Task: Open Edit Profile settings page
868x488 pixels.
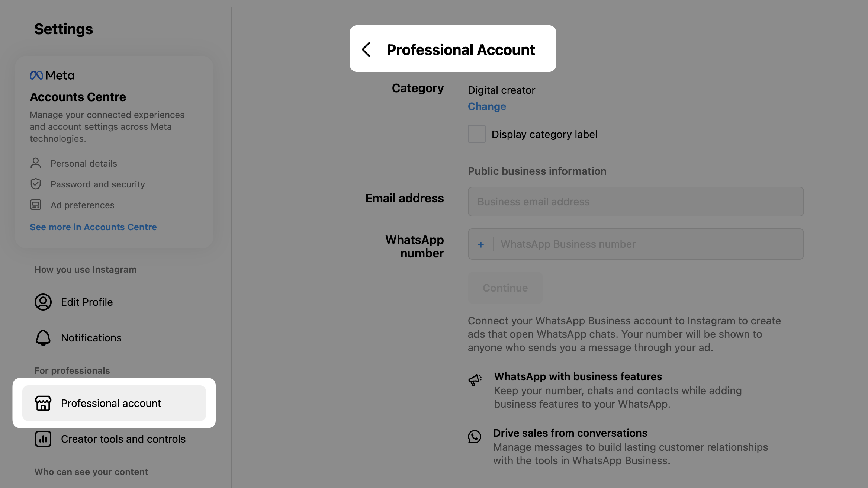Action: pyautogui.click(x=87, y=302)
